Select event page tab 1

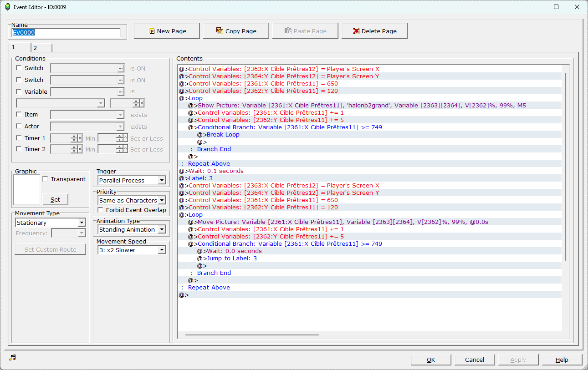pyautogui.click(x=19, y=47)
